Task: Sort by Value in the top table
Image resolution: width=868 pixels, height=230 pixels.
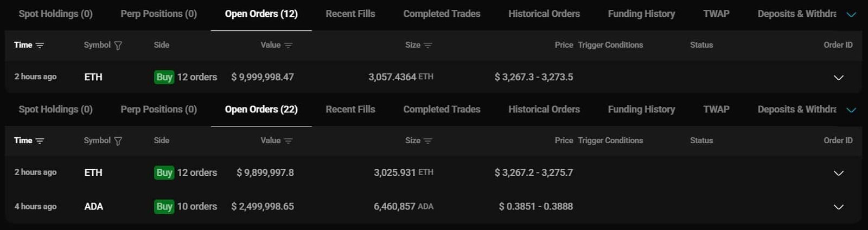Action: pos(288,46)
